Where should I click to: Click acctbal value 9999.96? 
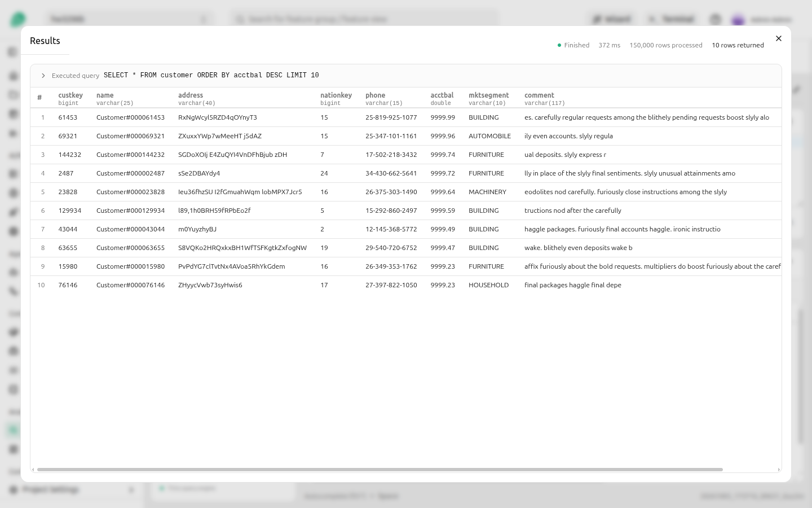pos(443,136)
